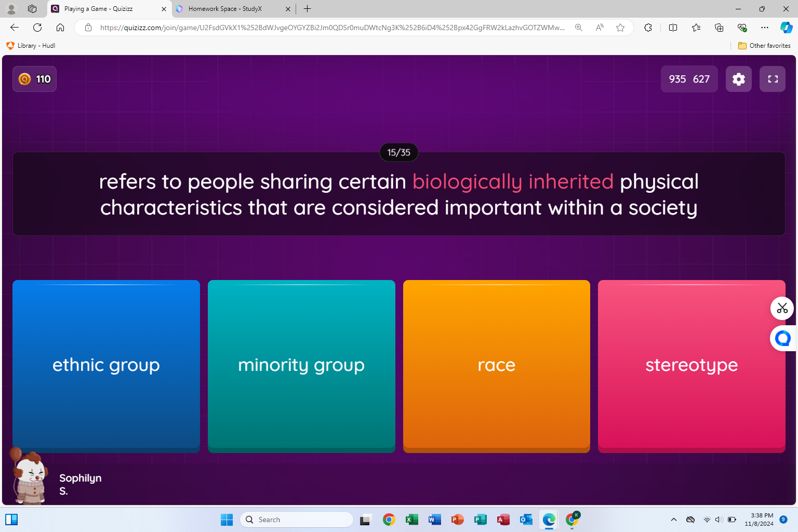This screenshot has height=532, width=798.
Task: Open volume control in tray
Action: [719, 520]
